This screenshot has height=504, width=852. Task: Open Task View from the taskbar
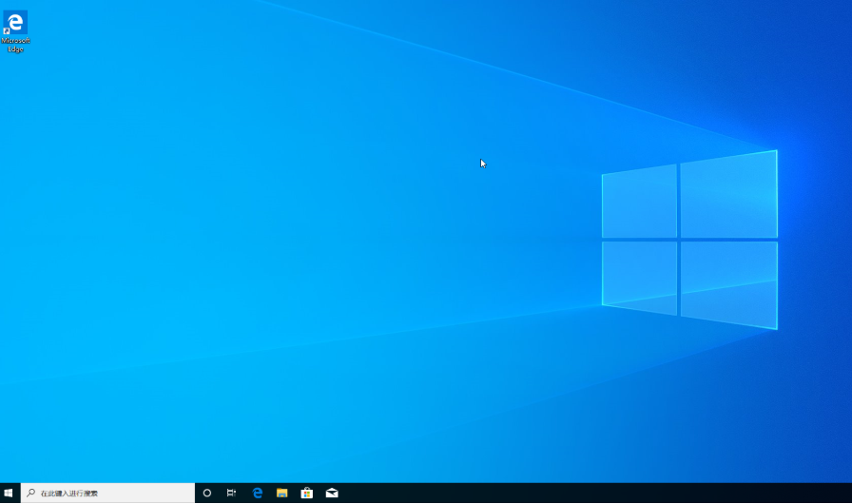[231, 494]
